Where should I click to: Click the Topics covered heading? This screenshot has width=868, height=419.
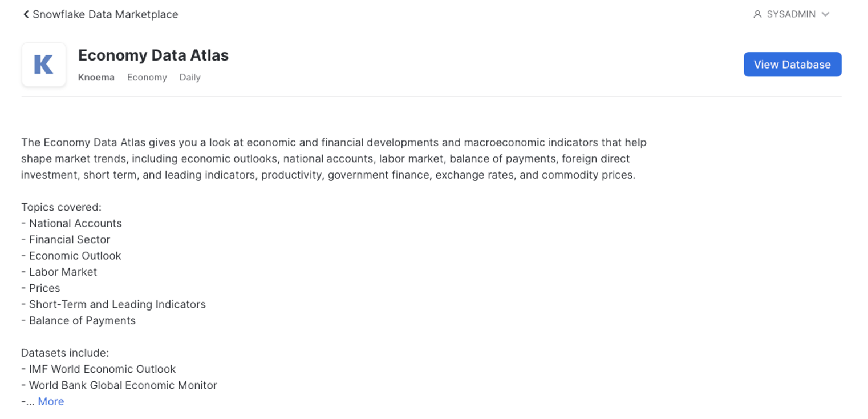(61, 207)
